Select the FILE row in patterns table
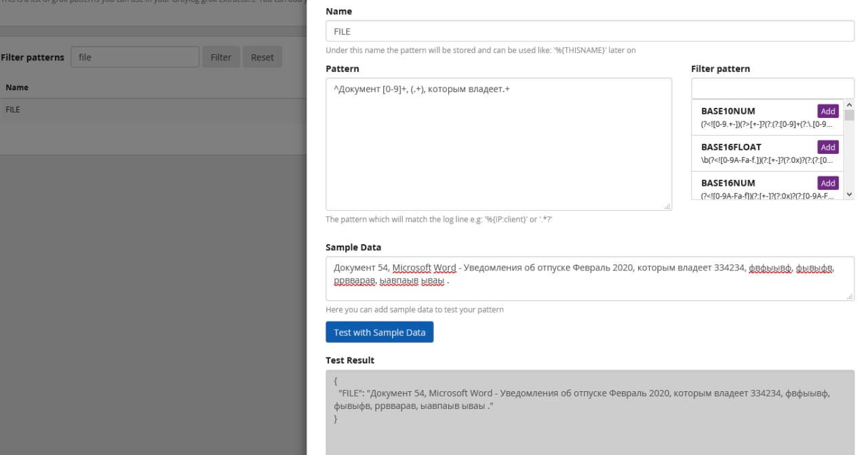 [x=14, y=109]
